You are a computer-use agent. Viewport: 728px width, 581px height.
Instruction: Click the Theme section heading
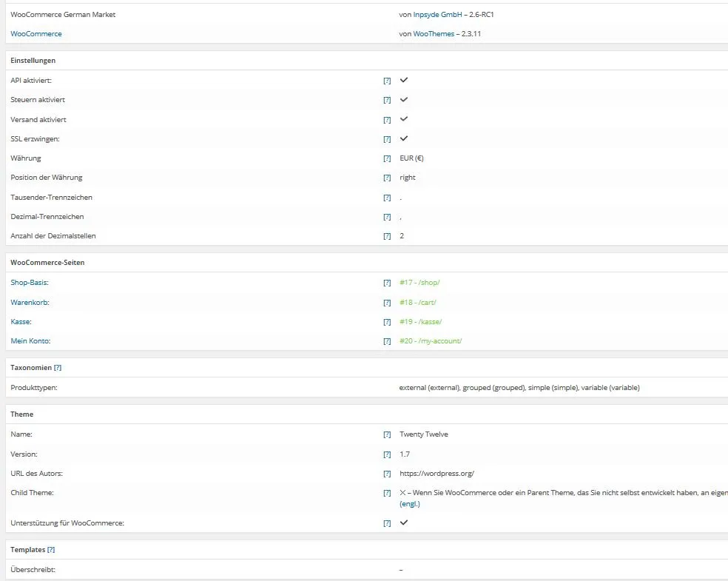[21, 414]
